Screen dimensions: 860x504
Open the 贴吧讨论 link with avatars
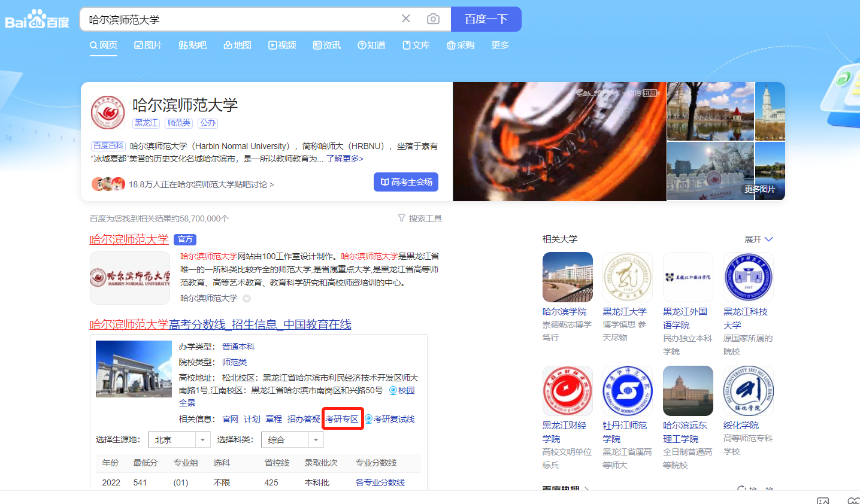[183, 184]
